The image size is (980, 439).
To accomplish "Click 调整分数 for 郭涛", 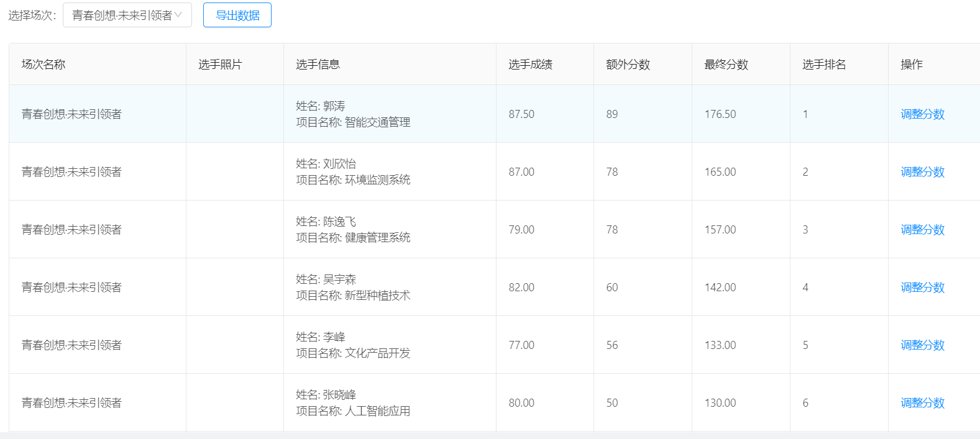I will pos(922,114).
